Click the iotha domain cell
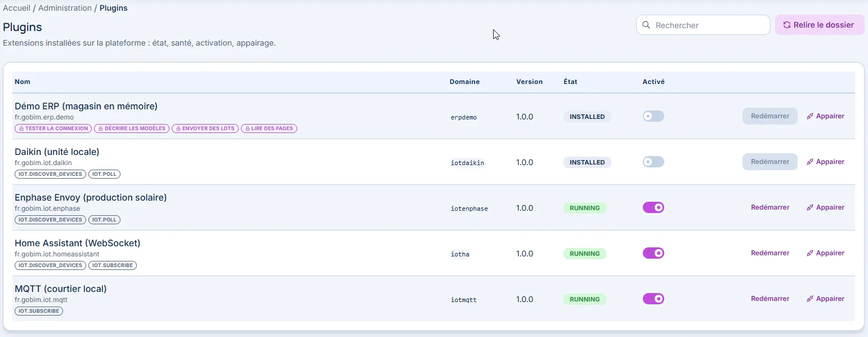868x337 pixels. point(460,254)
